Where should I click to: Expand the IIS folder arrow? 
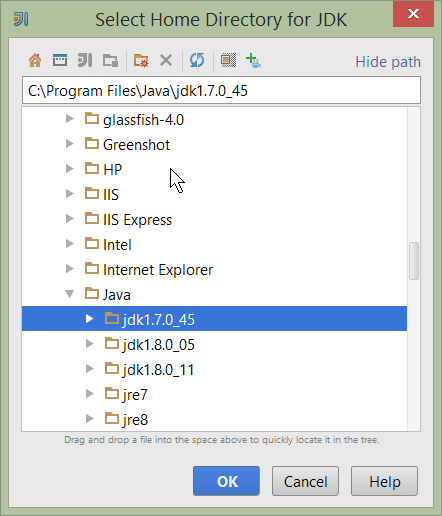[70, 194]
